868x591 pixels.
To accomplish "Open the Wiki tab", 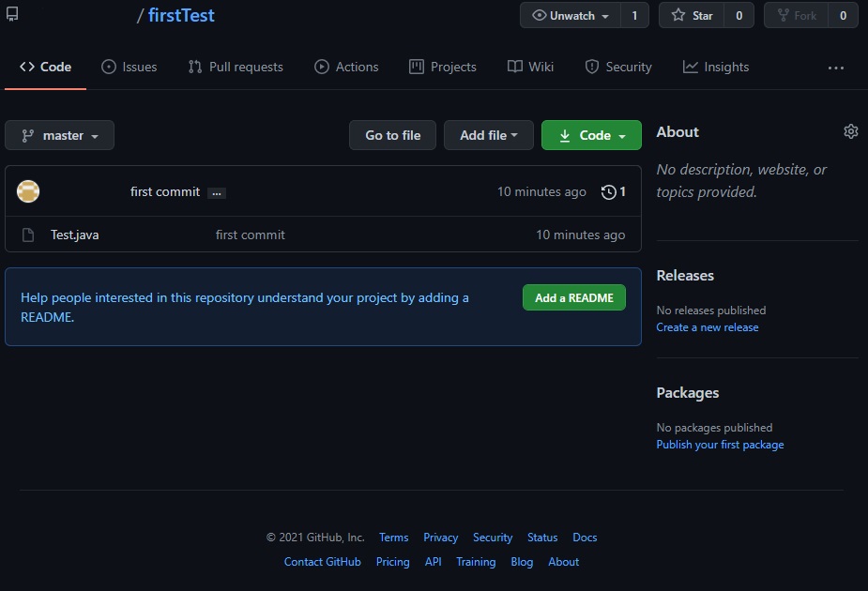I will coord(530,67).
